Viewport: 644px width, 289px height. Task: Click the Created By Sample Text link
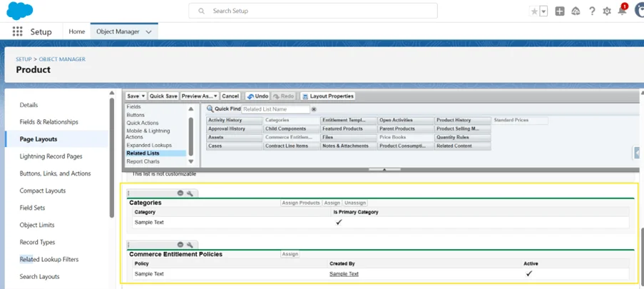pos(344,274)
